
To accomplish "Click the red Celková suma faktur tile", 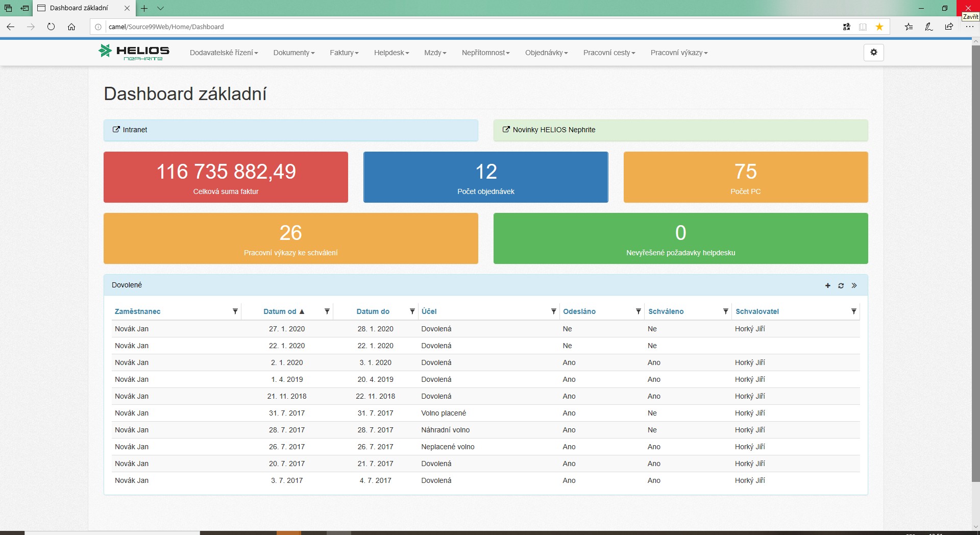I will point(226,177).
